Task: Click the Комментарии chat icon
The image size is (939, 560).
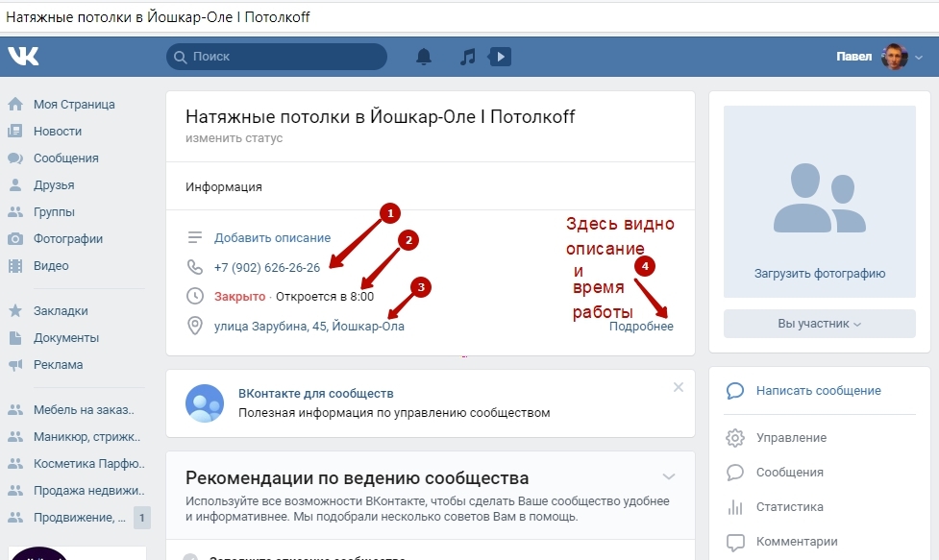Action: coord(735,542)
